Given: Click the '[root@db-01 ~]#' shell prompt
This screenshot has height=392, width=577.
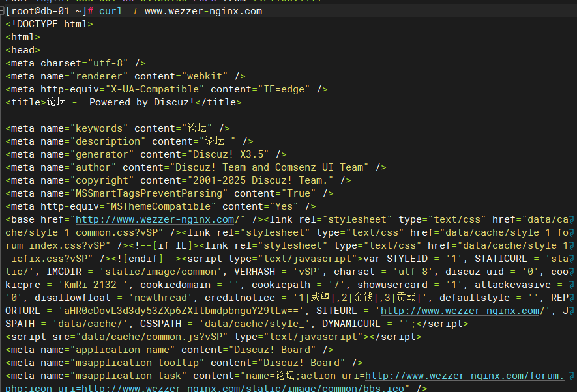Looking at the screenshot, I should tap(50, 11).
